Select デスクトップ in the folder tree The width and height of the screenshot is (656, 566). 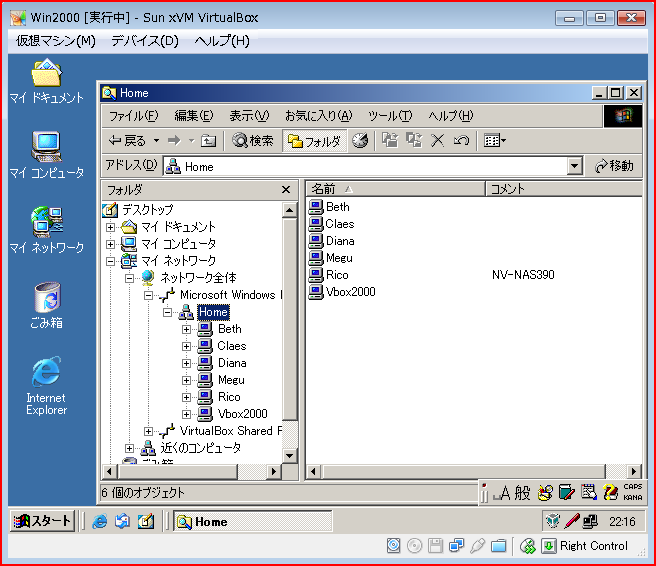tap(148, 209)
